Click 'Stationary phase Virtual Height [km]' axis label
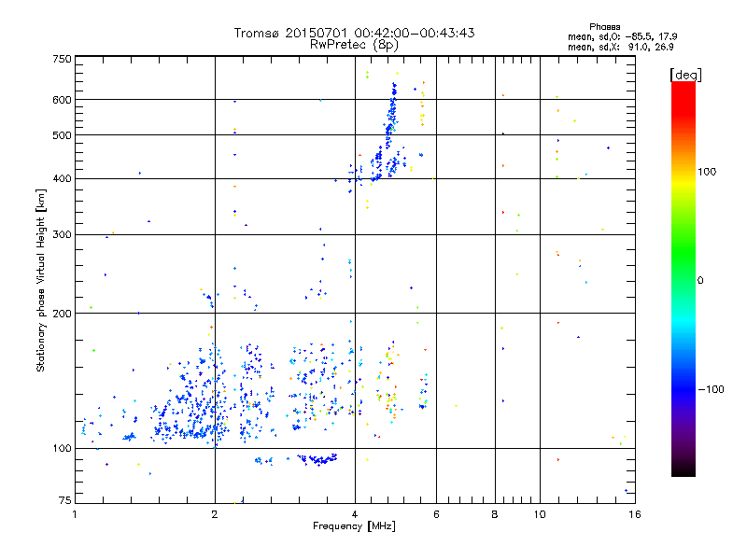This screenshot has height=560, width=747. (41, 281)
